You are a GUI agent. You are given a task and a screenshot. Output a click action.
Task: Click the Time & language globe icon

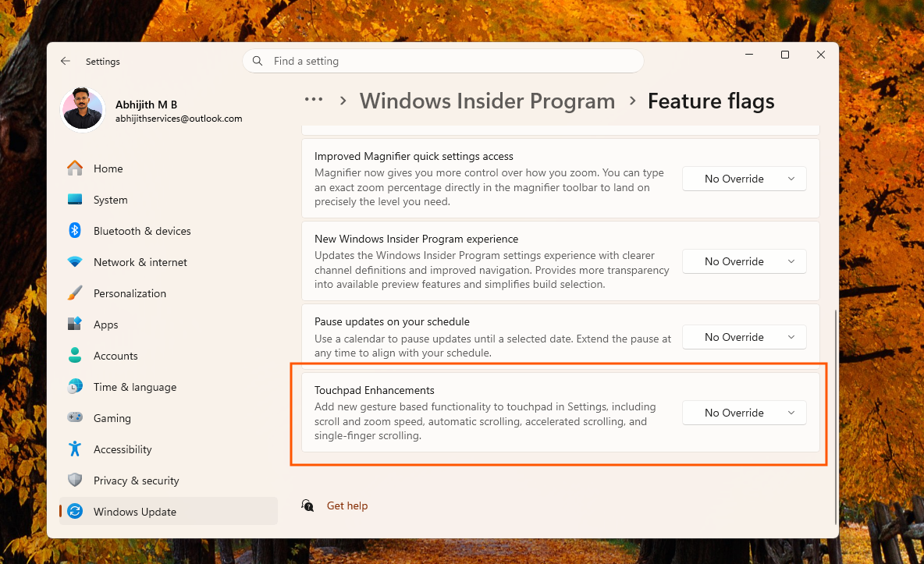(75, 386)
